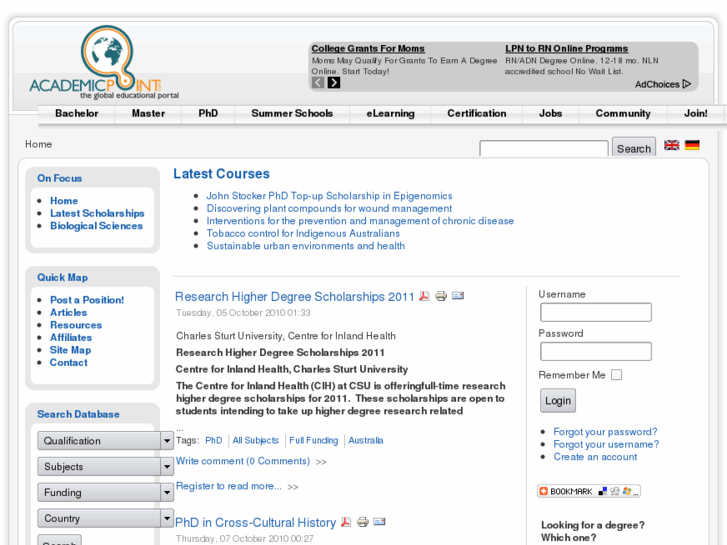Open PDF icon for PhD in Cross-Cultural History

(x=345, y=522)
